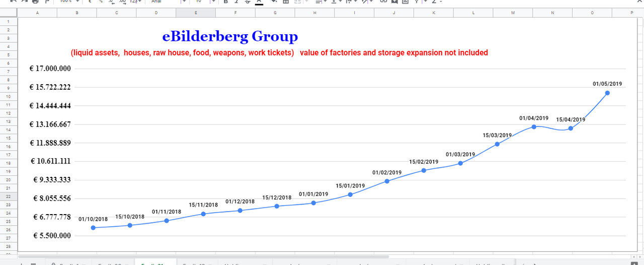This screenshot has height=265, width=644.
Task: Open the 123 number format dropdown
Action: [135, 2]
